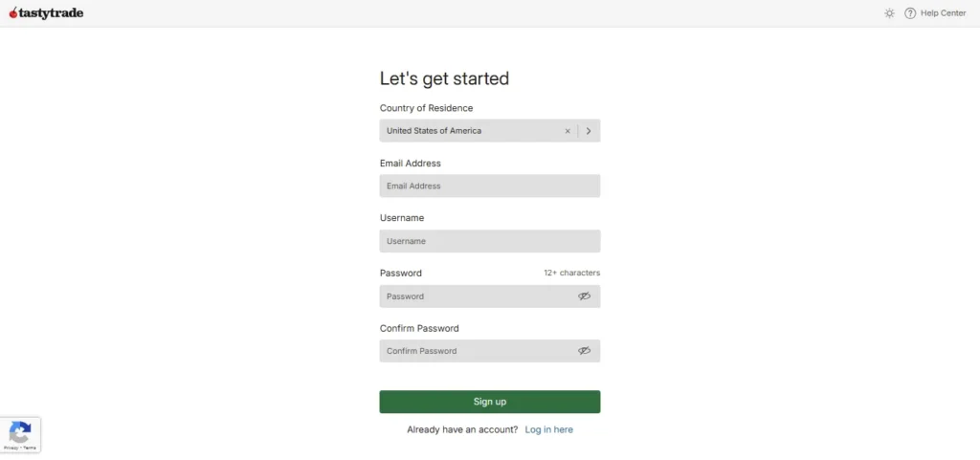This screenshot has width=980, height=460.
Task: Toggle the light/dark theme sun icon
Action: click(889, 13)
